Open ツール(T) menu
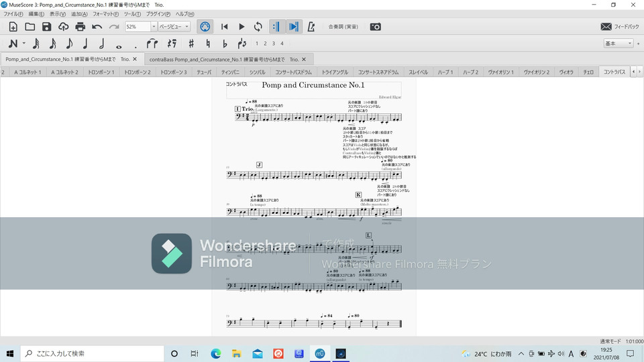The image size is (644, 362). pos(132,14)
